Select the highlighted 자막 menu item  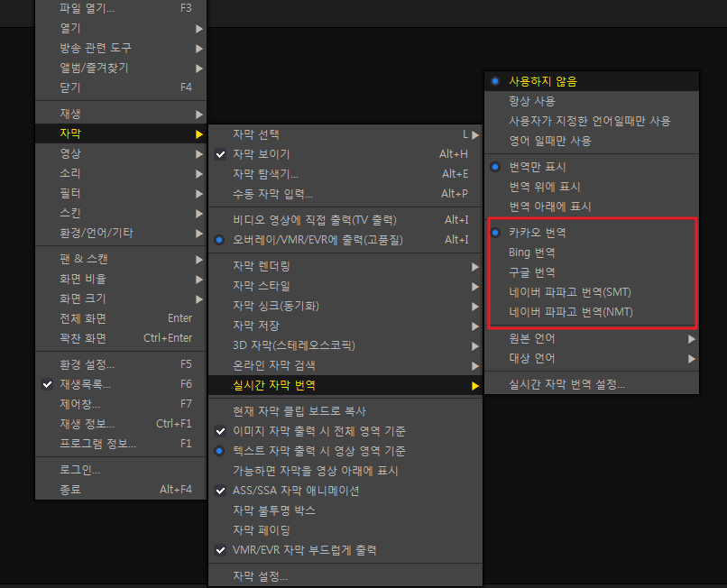(x=121, y=133)
